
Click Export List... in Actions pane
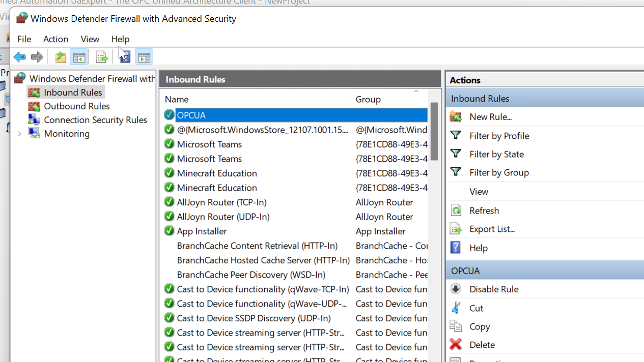click(x=492, y=229)
